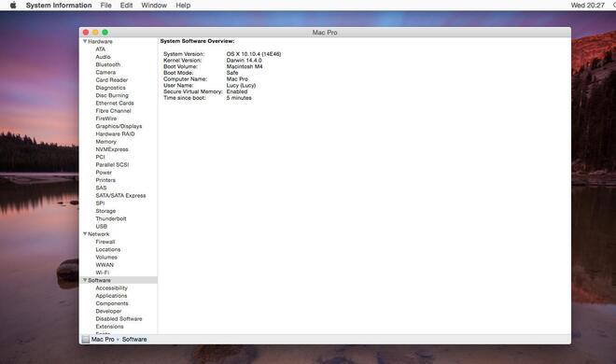Collapse the Software section
The width and height of the screenshot is (616, 364).
click(84, 280)
